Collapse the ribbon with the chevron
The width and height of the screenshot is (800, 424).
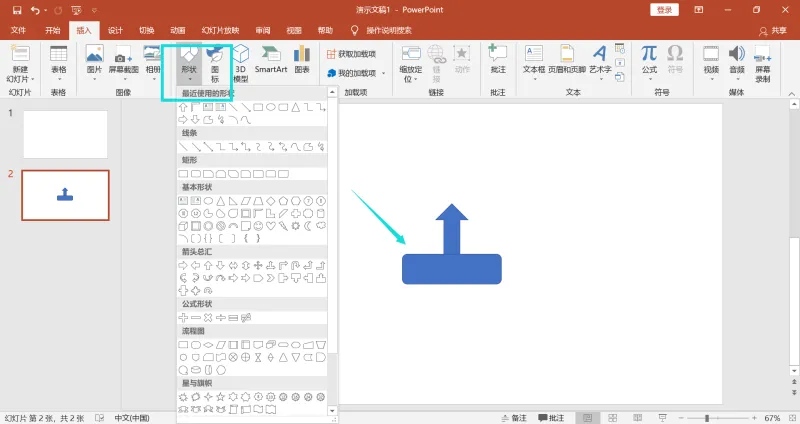(x=792, y=94)
